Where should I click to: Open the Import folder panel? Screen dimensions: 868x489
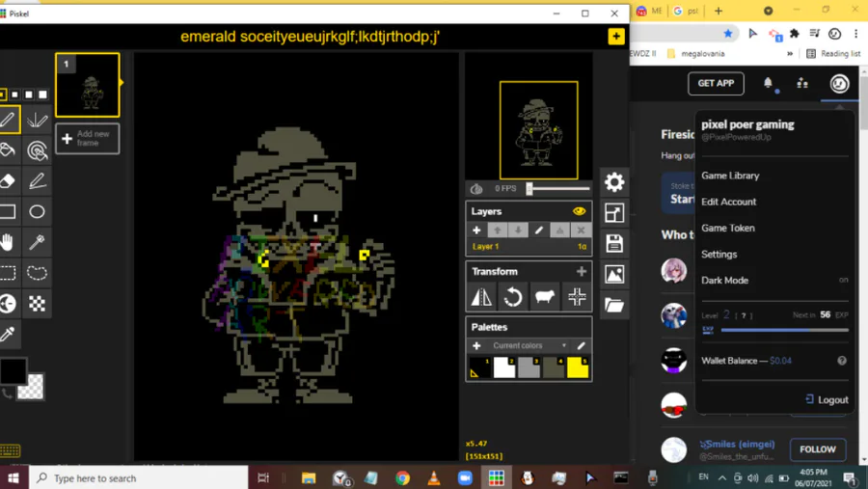[x=614, y=305]
